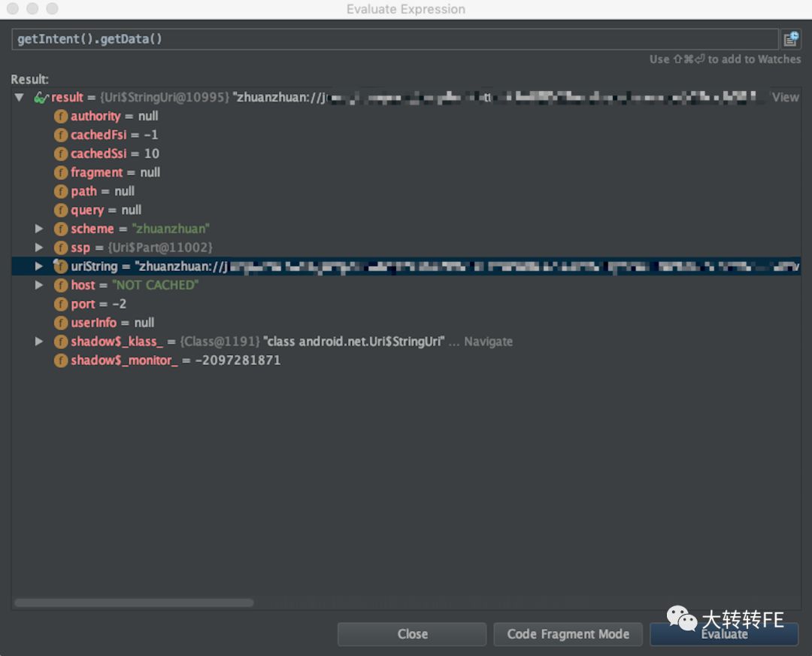The image size is (812, 656).
Task: Select the uriString row
Action: point(406,266)
